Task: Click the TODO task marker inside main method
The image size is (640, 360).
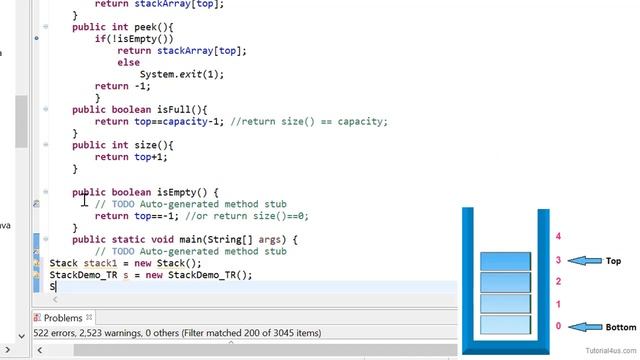Action: tap(36, 252)
